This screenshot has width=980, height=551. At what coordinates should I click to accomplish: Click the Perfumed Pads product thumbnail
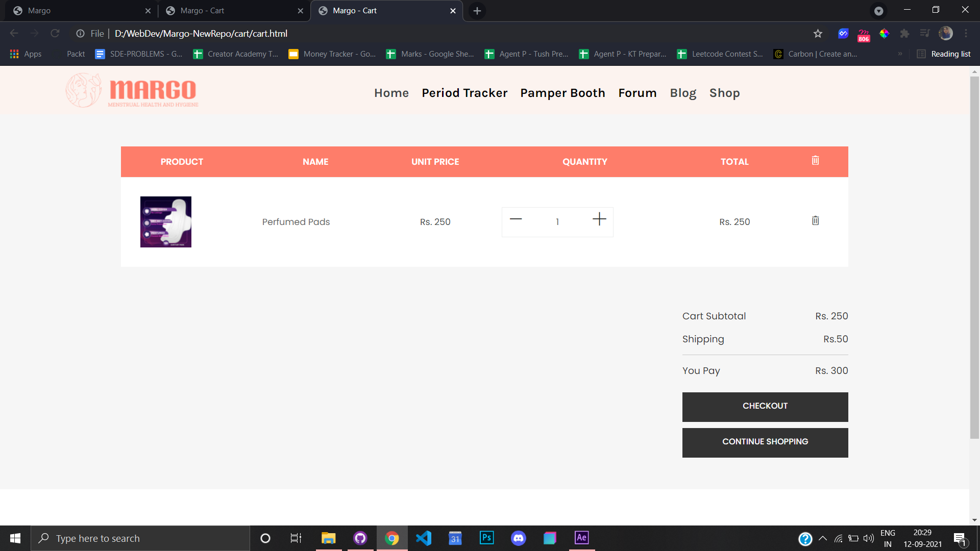[x=166, y=222]
